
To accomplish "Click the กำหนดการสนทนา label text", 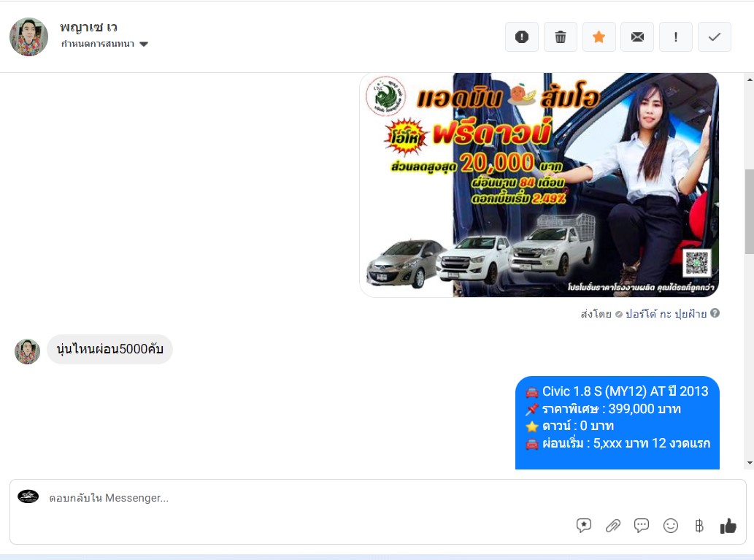I will [x=98, y=44].
